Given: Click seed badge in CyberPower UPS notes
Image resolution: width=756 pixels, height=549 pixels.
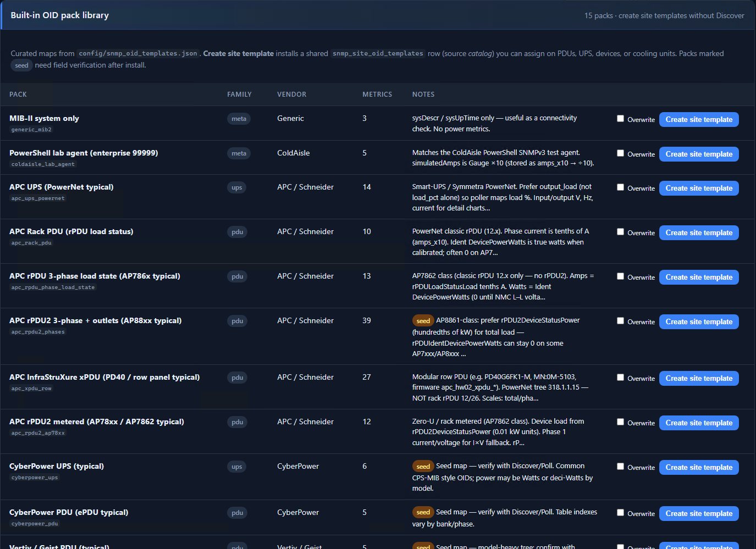Looking at the screenshot, I should tap(423, 467).
